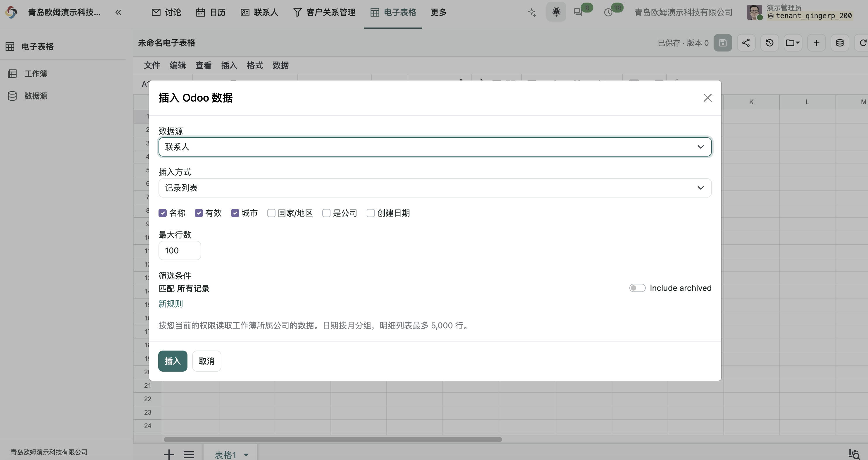Open 工作簿 in the sidebar
Image resolution: width=868 pixels, height=460 pixels.
pos(36,73)
